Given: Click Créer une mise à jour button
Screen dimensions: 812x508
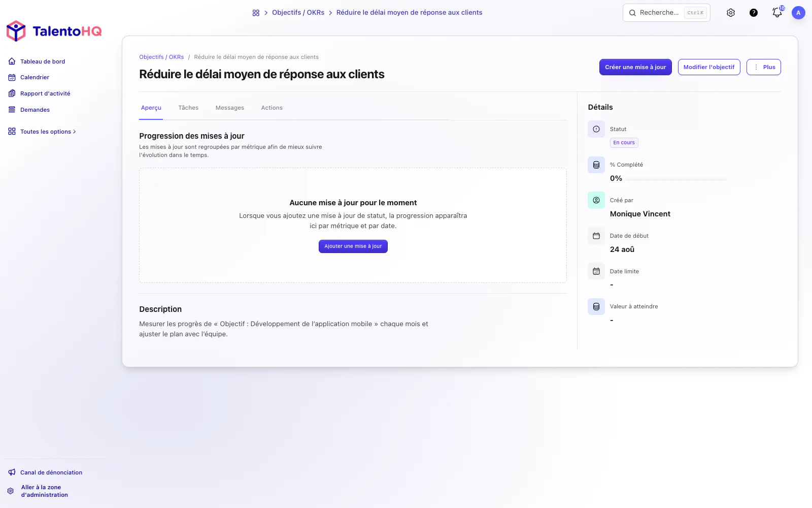Looking at the screenshot, I should point(635,67).
